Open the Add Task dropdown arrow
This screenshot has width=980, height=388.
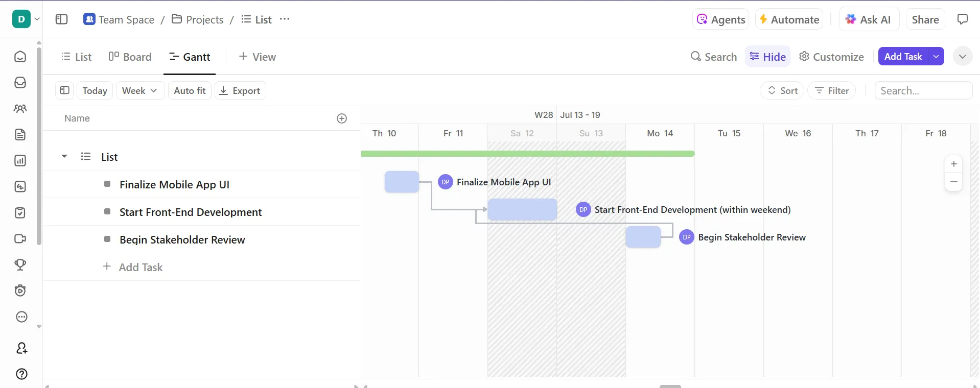point(936,57)
